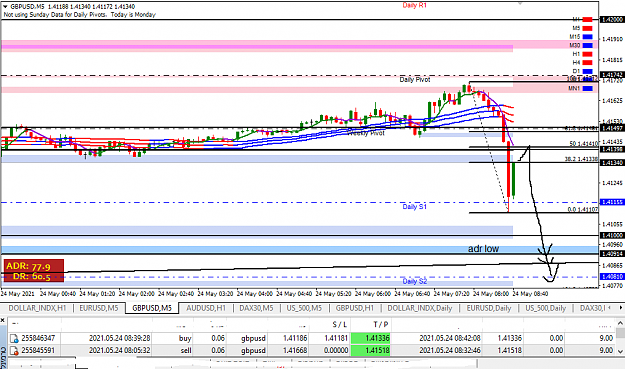
Task: Click the T / P column header
Action: point(380,325)
